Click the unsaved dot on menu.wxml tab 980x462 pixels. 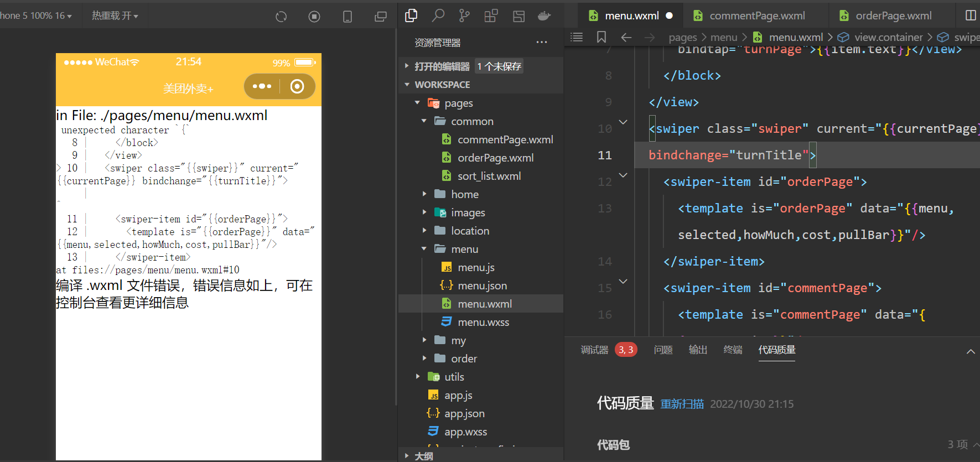click(x=670, y=15)
